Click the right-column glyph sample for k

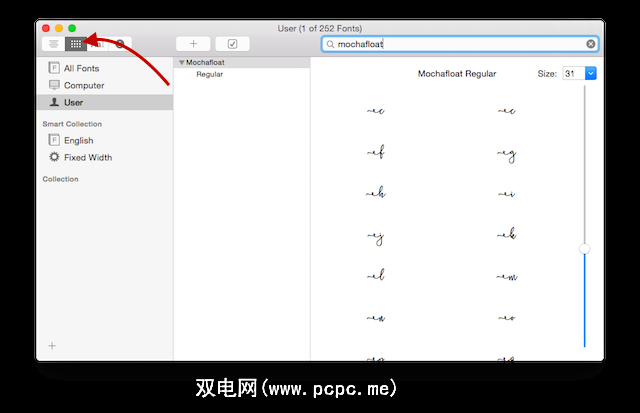click(x=507, y=233)
